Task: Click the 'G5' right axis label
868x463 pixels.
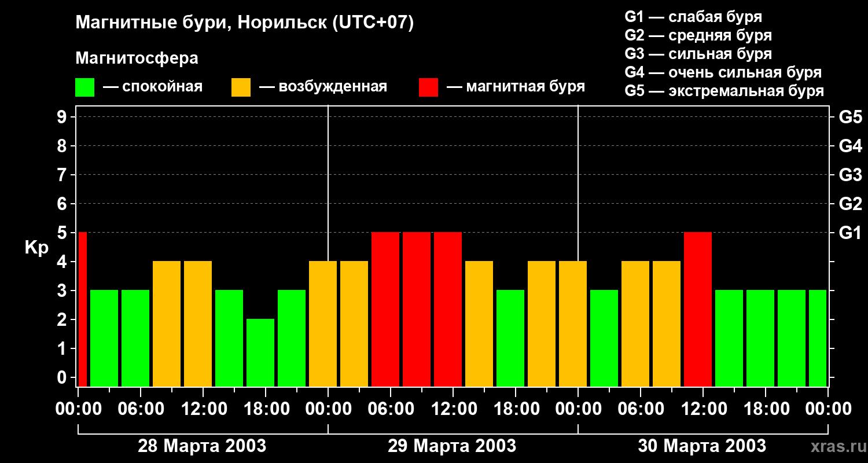Action: 850,117
